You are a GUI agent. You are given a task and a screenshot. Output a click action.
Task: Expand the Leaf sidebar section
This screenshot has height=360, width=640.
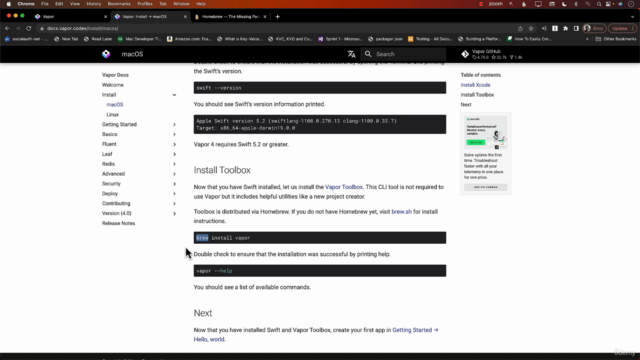tap(174, 154)
